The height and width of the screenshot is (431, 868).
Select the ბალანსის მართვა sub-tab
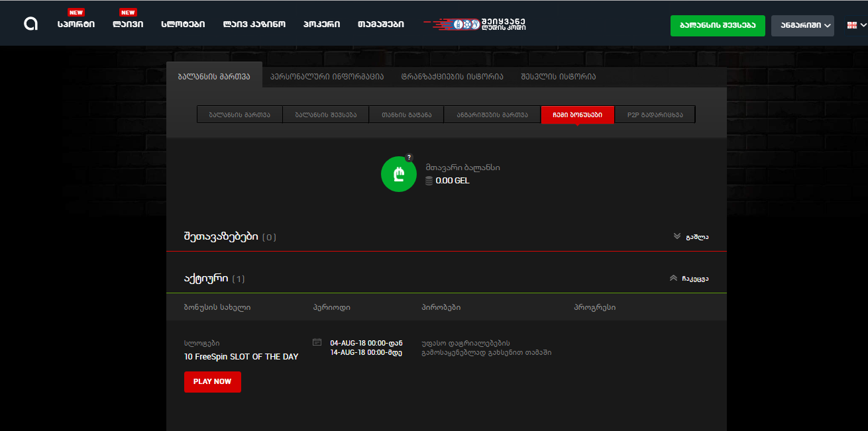pyautogui.click(x=240, y=115)
